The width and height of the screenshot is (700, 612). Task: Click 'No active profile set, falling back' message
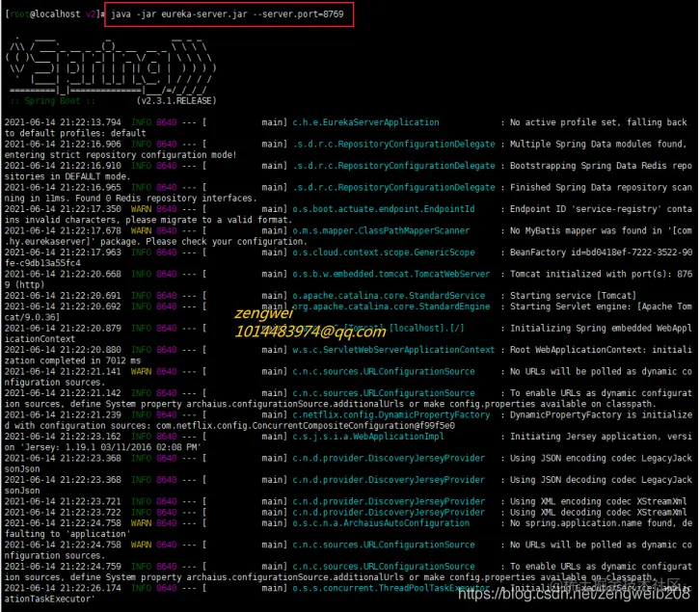pos(598,122)
